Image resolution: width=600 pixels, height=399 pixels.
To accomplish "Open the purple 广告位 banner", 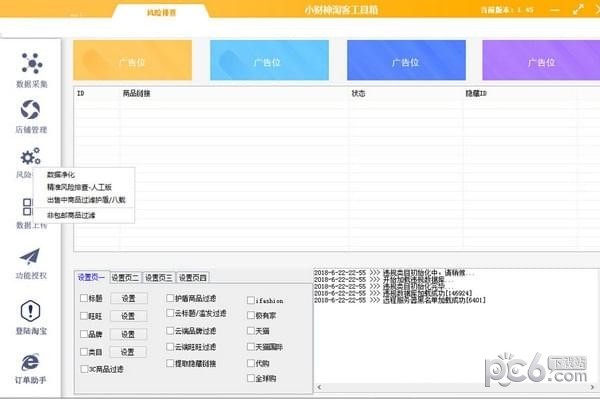I will pos(541,60).
